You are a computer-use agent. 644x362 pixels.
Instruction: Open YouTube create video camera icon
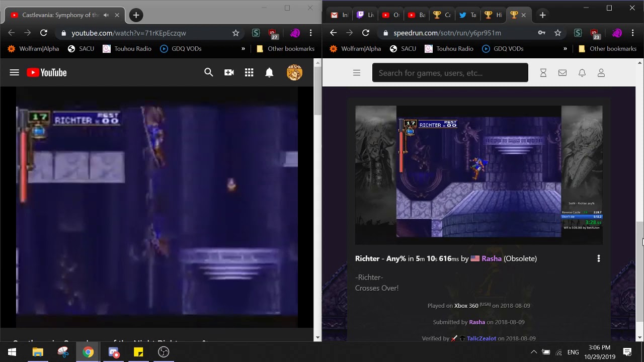point(229,73)
